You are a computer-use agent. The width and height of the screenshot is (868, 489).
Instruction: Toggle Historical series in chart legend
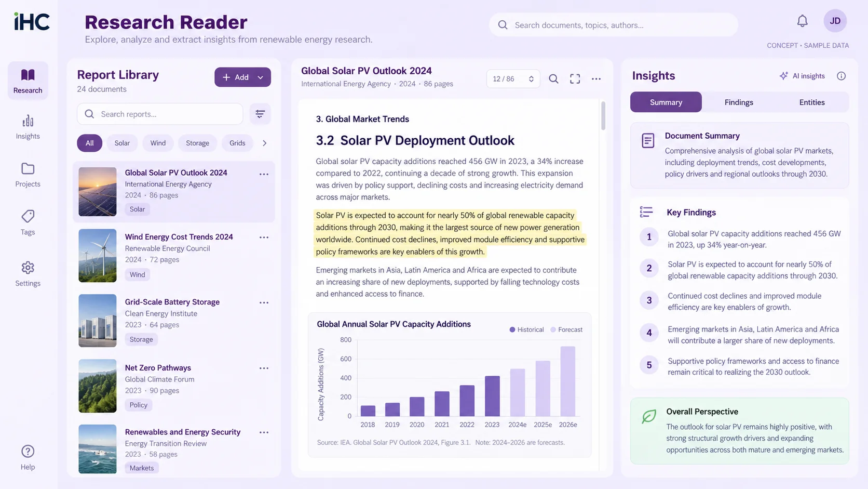point(526,329)
